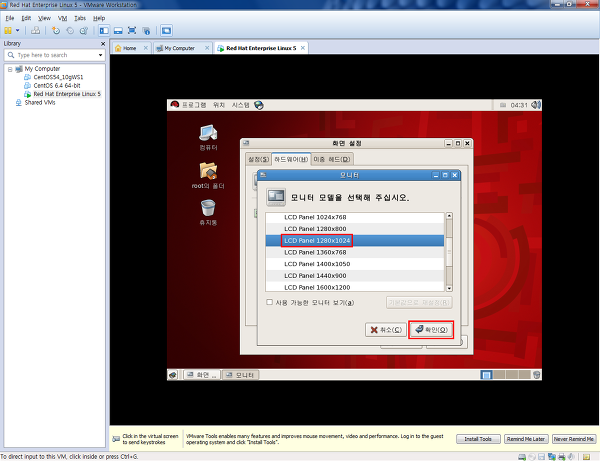Click the Never Remind Me button
This screenshot has width=600, height=461.
tap(574, 439)
